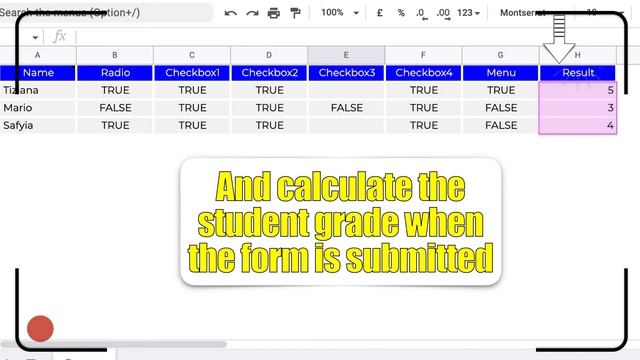Select the paint format roller icon
Viewport: 640px width, 360px height.
[x=295, y=13]
